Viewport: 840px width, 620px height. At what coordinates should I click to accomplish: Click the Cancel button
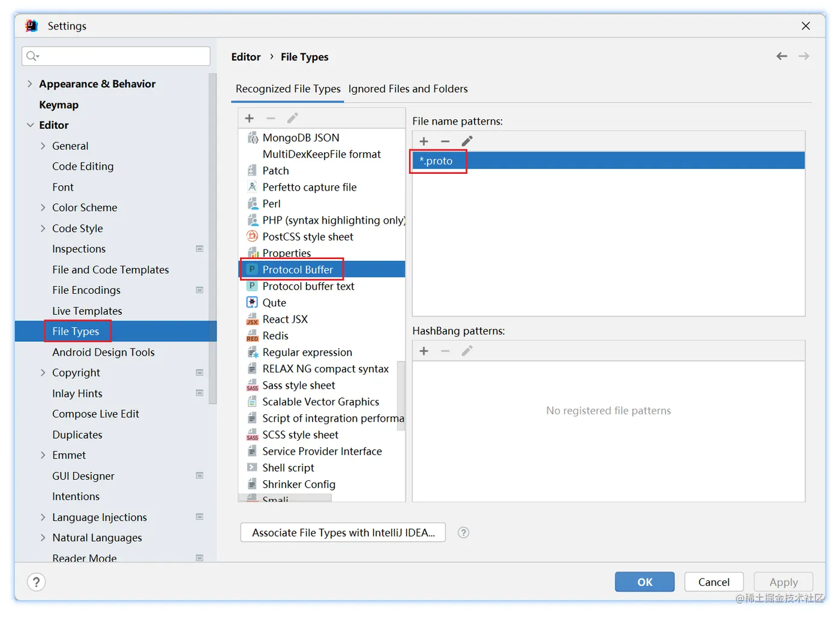tap(713, 582)
